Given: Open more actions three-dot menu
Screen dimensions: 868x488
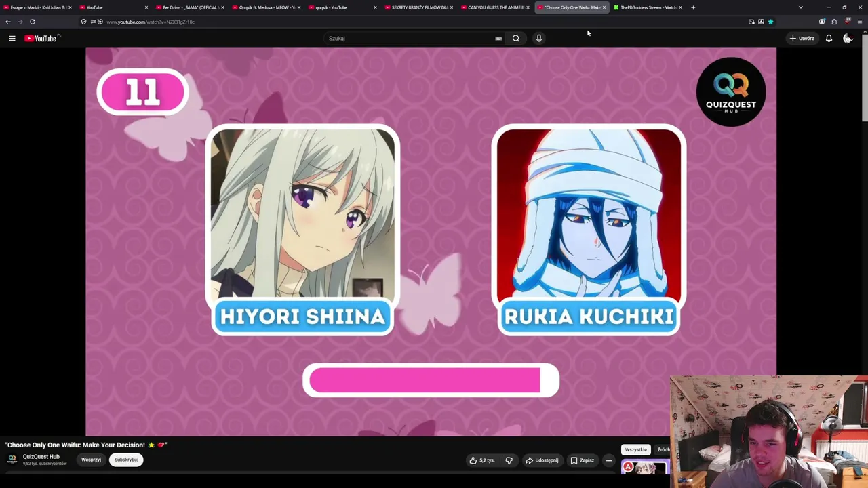Looking at the screenshot, I should 609,460.
